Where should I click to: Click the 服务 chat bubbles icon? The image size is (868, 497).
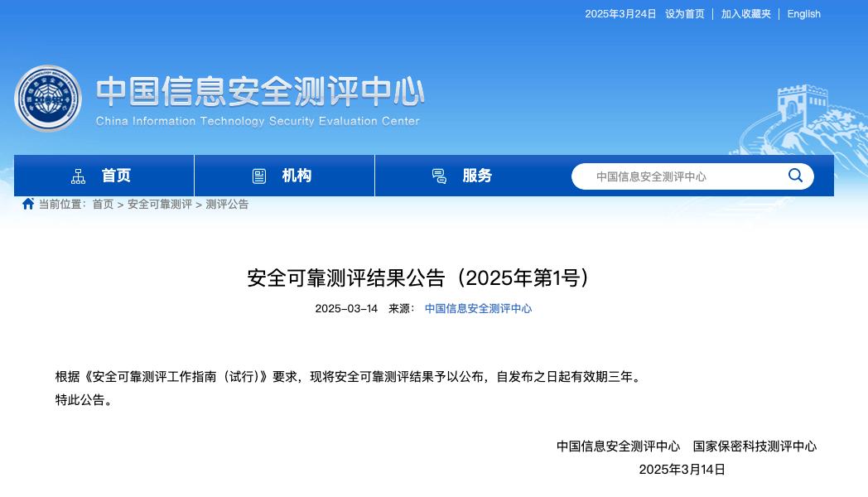point(439,176)
